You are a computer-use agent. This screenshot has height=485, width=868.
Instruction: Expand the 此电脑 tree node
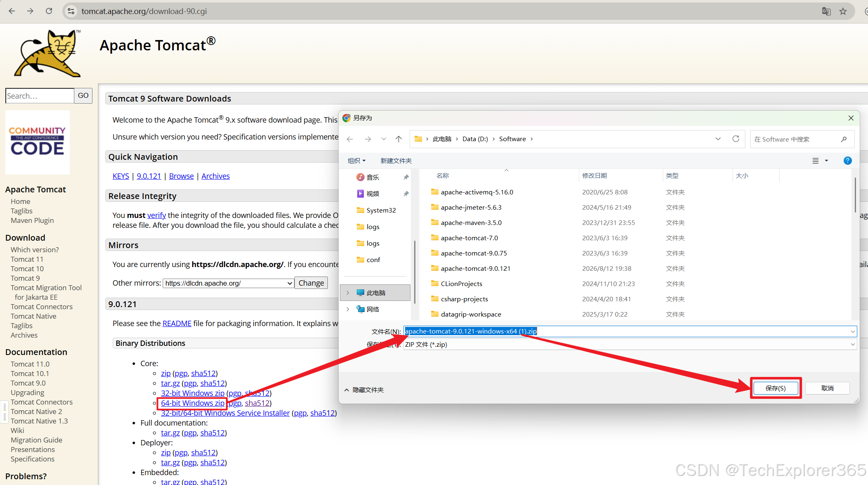348,293
